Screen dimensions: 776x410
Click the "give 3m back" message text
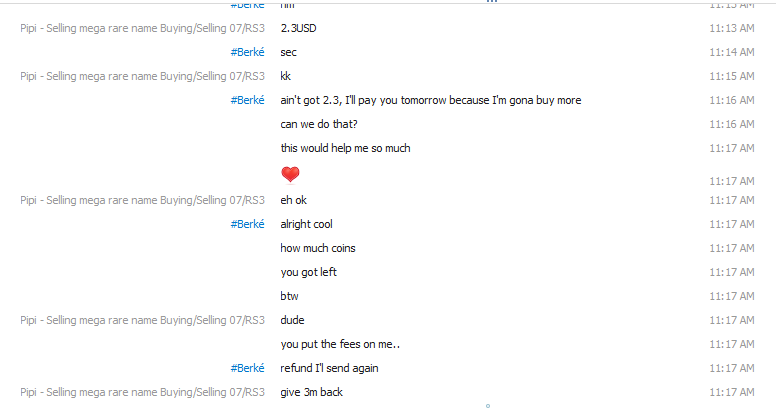pos(311,392)
